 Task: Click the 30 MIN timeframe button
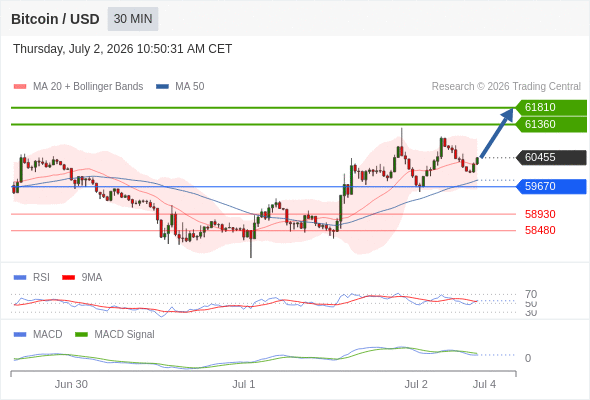[133, 19]
